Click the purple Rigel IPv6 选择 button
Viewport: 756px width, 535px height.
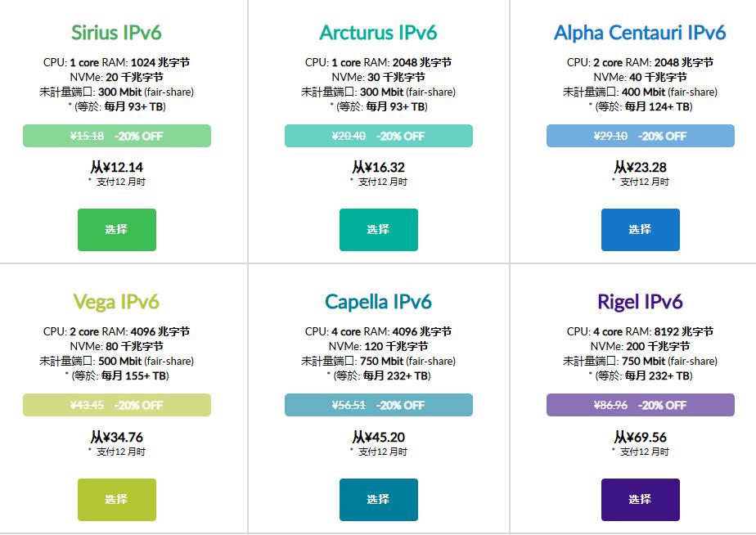640,499
